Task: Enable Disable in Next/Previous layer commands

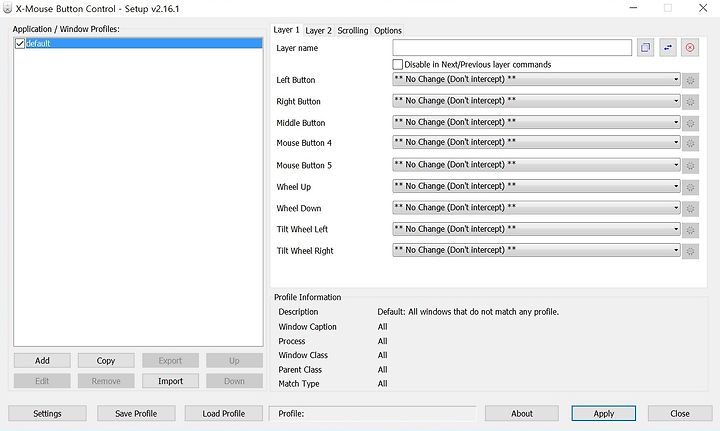Action: click(x=398, y=64)
